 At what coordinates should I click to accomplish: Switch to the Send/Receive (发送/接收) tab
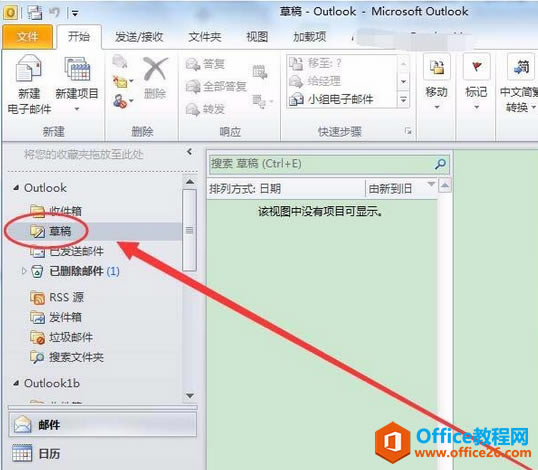tap(139, 37)
